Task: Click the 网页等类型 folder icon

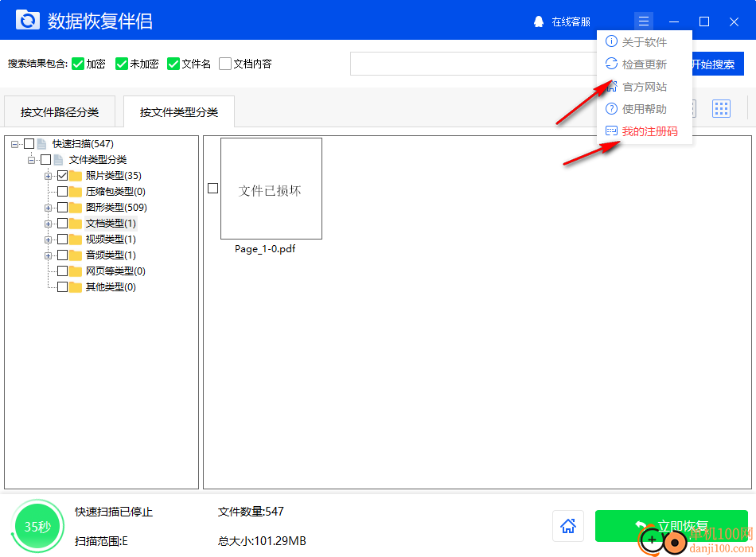Action: [x=76, y=271]
